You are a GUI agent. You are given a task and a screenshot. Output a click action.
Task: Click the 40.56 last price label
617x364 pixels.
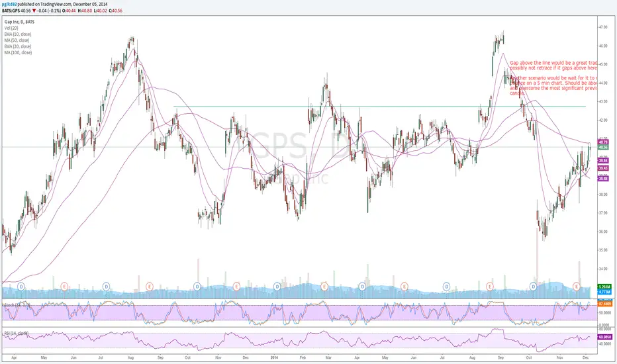[603, 147]
